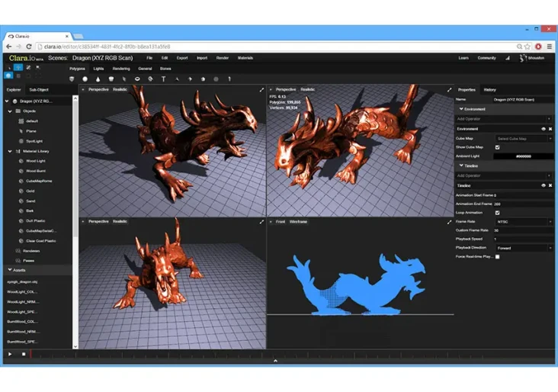The width and height of the screenshot is (558, 392).
Task: Switch to the Sub-Object tab
Action: (x=39, y=90)
